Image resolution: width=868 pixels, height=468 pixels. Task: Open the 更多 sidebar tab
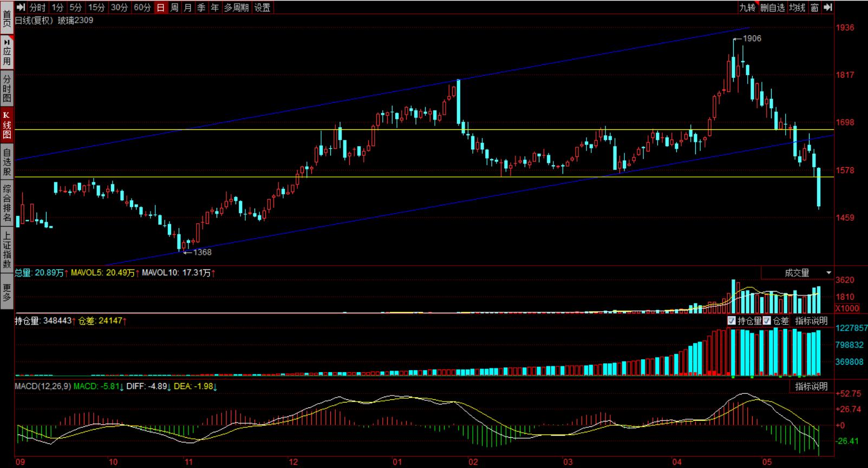[x=7, y=292]
